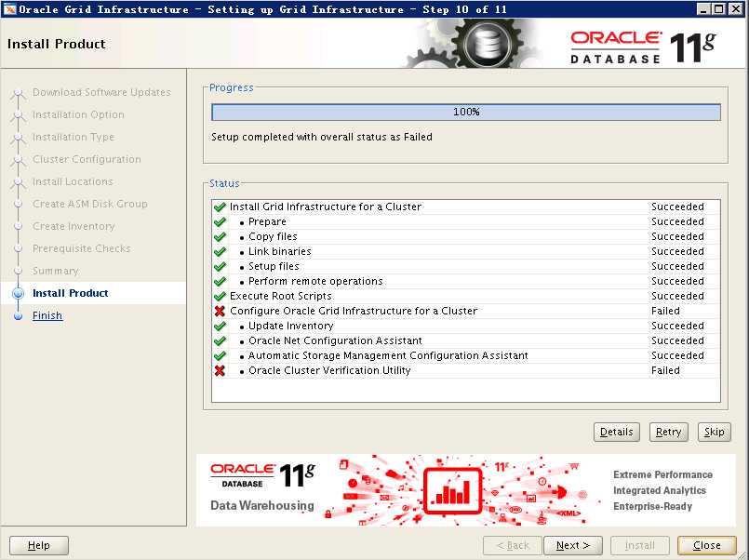Select 'Perform remote operations' row text
The height and width of the screenshot is (560, 749).
(x=315, y=281)
